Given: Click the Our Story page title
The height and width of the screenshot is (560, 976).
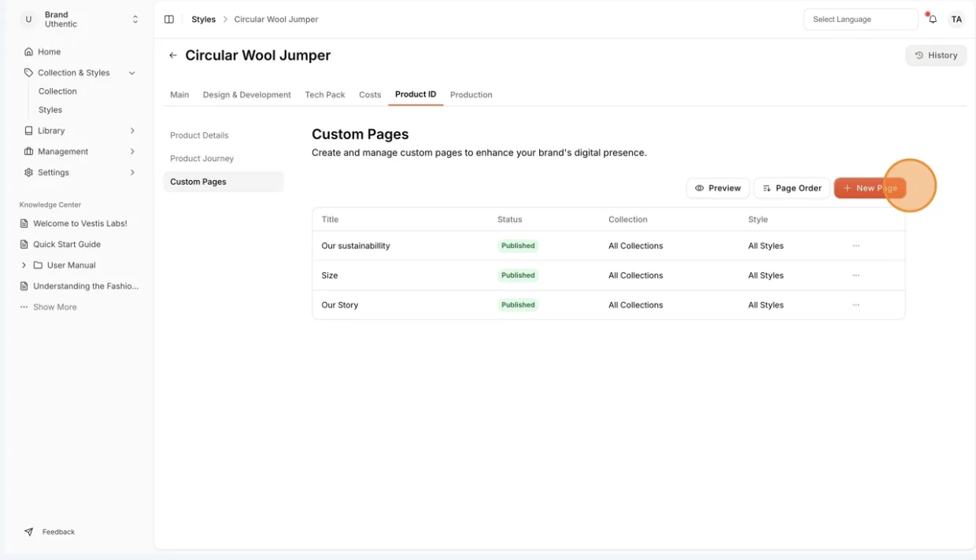Looking at the screenshot, I should [x=340, y=305].
